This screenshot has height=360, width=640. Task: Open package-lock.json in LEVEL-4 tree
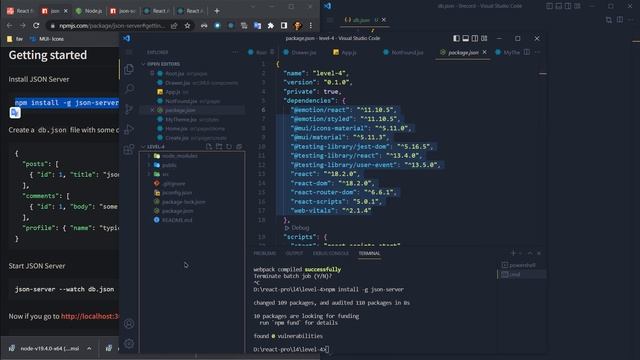click(x=184, y=202)
